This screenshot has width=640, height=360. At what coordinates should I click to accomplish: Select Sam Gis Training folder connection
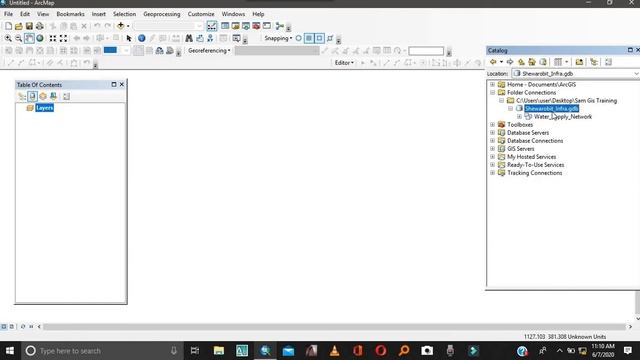566,100
